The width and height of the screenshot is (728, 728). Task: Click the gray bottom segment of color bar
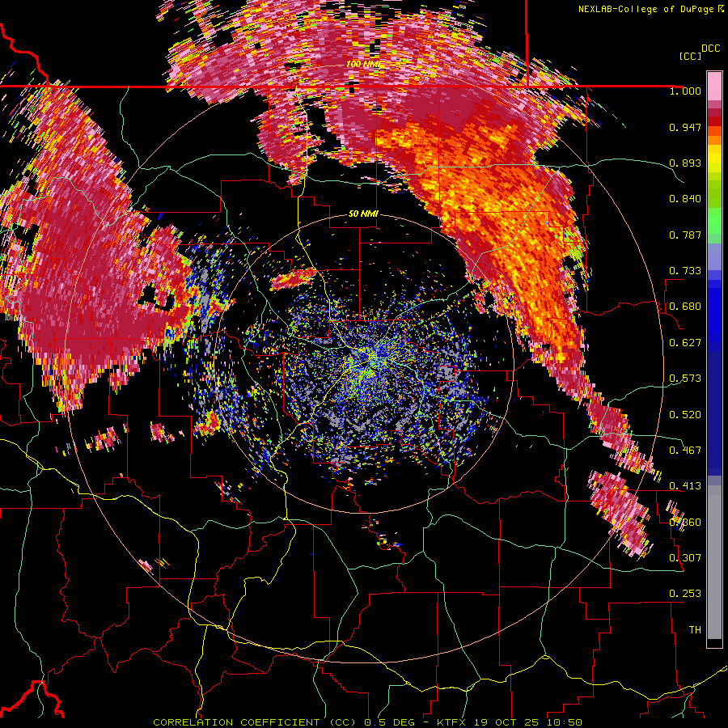click(x=714, y=562)
